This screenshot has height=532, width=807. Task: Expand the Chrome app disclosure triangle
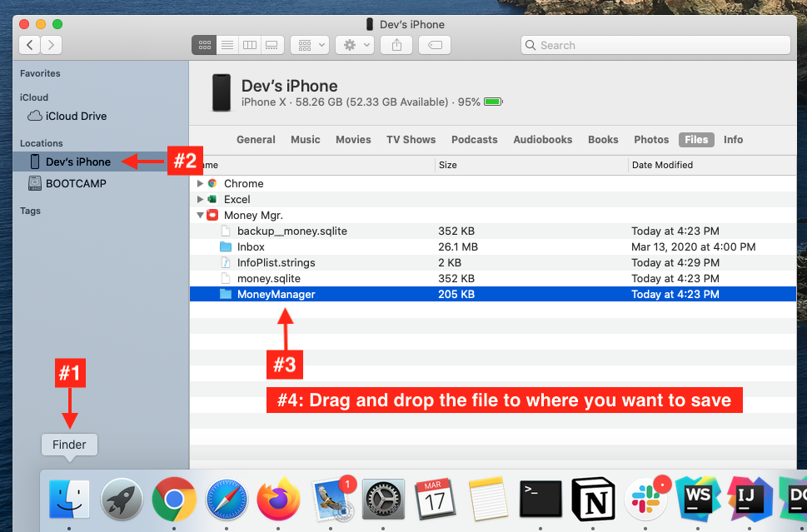pos(200,184)
